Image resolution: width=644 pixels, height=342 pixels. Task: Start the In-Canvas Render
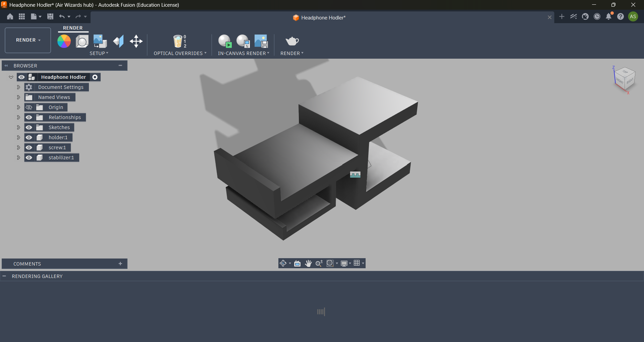(225, 41)
